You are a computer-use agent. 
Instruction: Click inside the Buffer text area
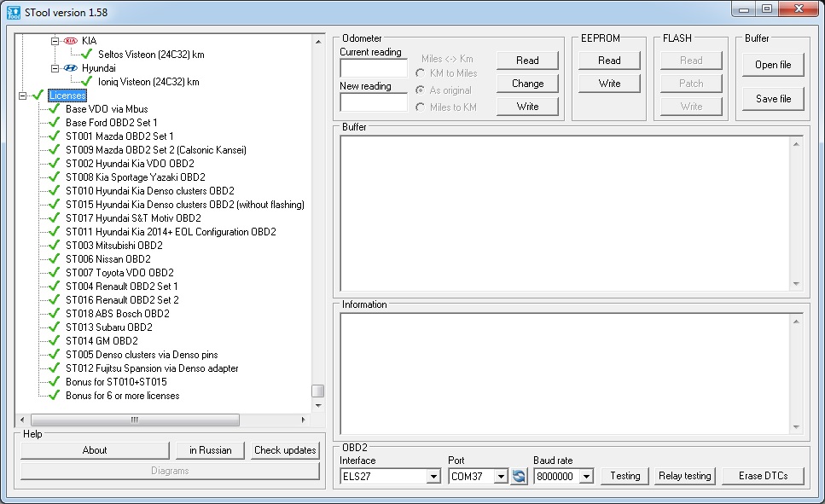pyautogui.click(x=565, y=213)
